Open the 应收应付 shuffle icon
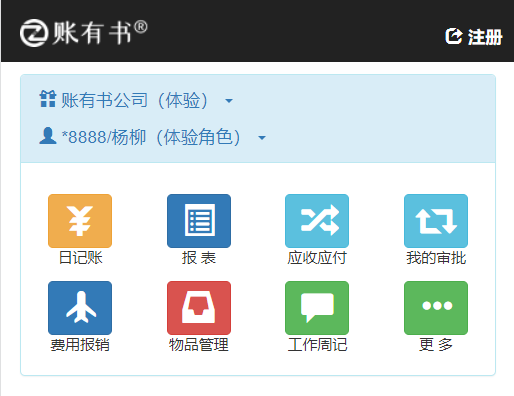Screen dimensions: 514x396 click(317, 221)
